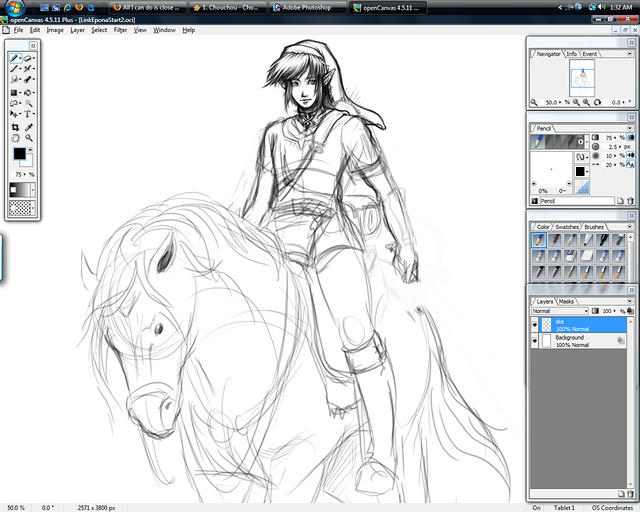
Task: Swap foreground and background colors arrow
Action: 30,150
